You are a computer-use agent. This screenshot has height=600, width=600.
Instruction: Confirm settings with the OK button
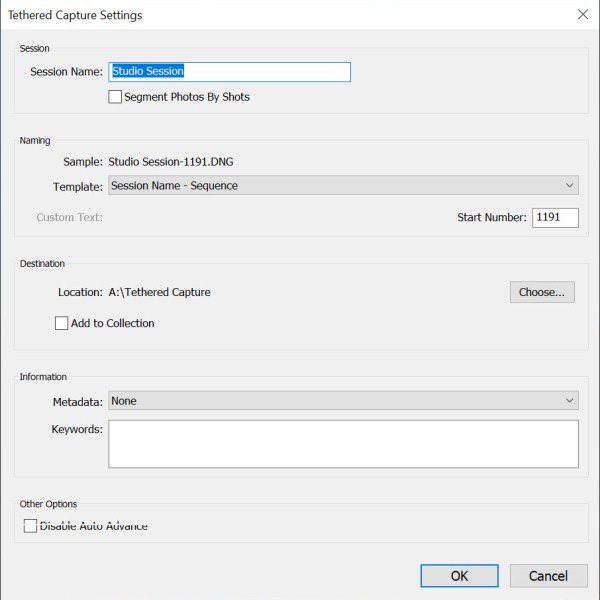click(459, 576)
